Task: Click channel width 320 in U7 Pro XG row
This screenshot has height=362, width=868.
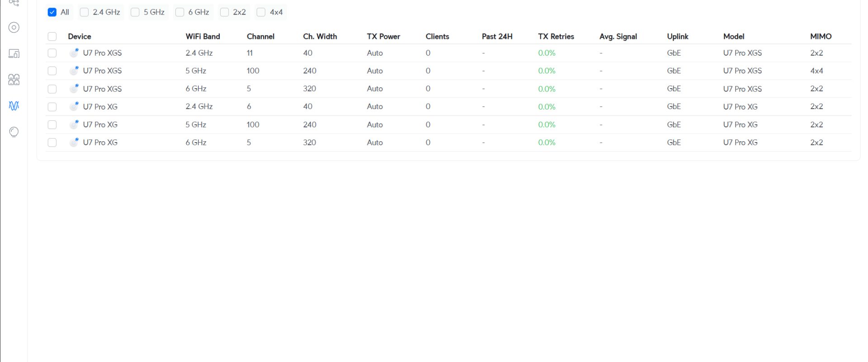Action: [x=310, y=143]
